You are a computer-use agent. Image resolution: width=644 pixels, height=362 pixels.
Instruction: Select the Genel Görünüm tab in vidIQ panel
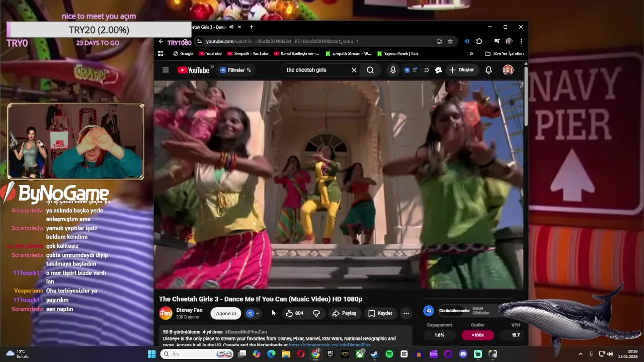tap(480, 311)
